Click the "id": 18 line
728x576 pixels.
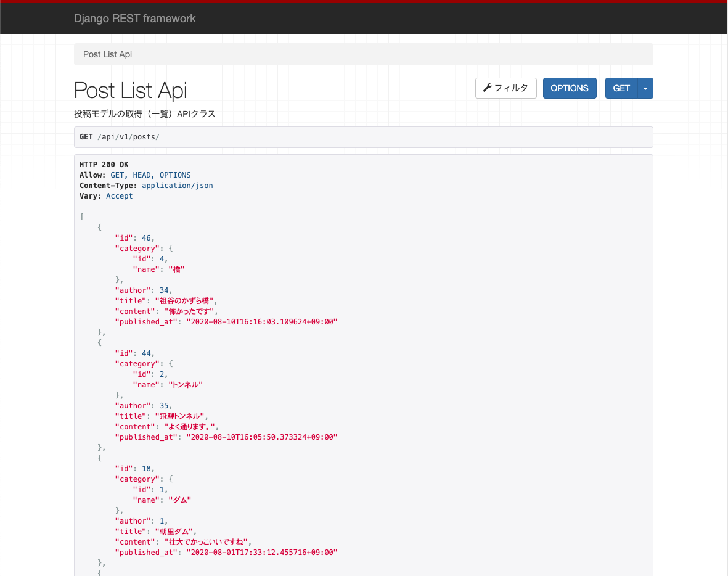click(x=134, y=469)
